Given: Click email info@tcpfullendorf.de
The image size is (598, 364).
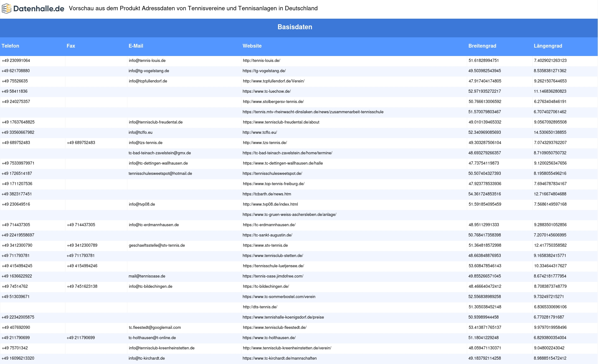Looking at the screenshot, I should pos(148,81).
